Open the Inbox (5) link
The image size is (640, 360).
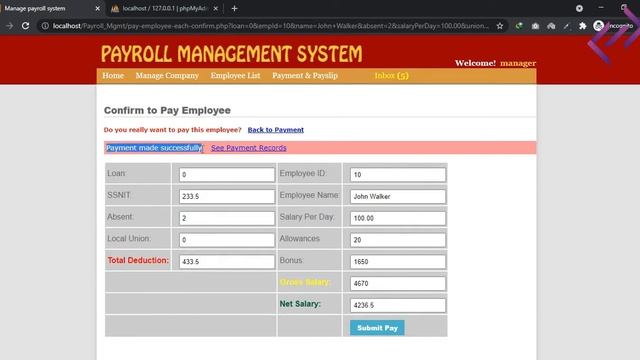(x=391, y=76)
